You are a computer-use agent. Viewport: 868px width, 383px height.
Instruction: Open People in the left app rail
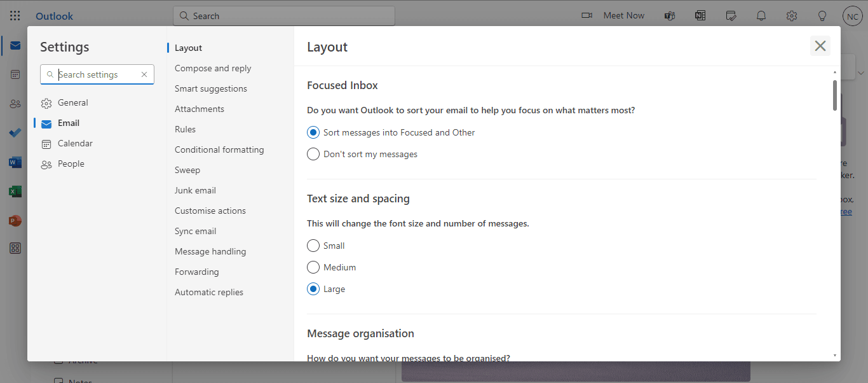(x=15, y=104)
